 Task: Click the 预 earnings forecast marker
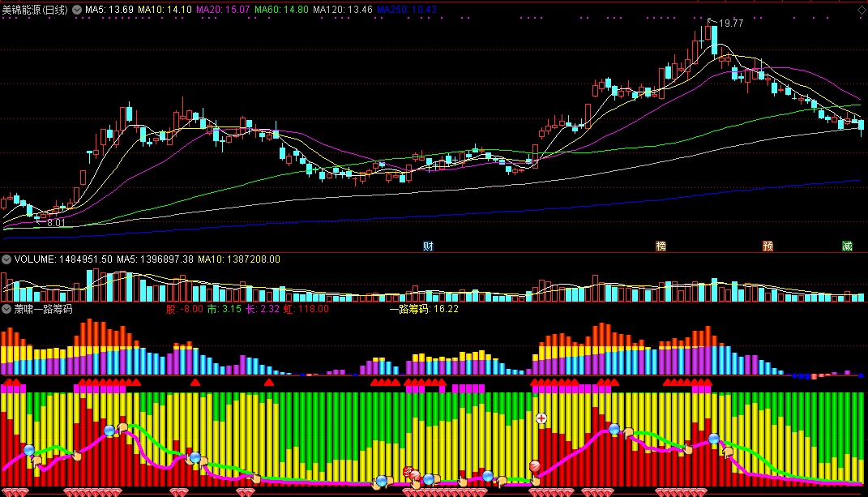point(768,246)
